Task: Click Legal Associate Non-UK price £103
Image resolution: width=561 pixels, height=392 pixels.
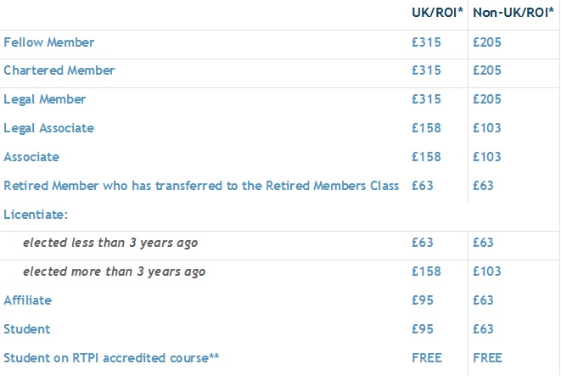Action: (x=487, y=128)
